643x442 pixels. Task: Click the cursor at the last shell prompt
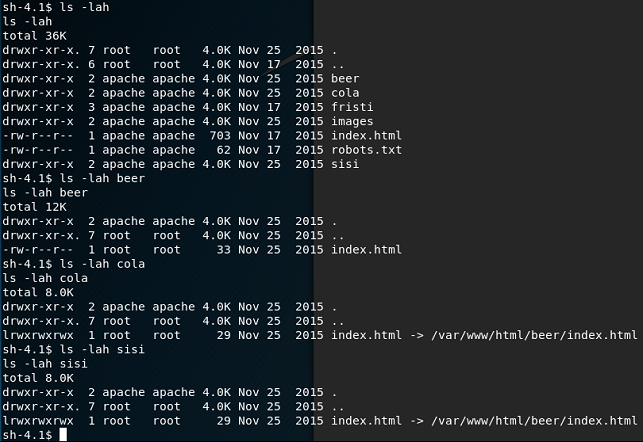coord(63,435)
